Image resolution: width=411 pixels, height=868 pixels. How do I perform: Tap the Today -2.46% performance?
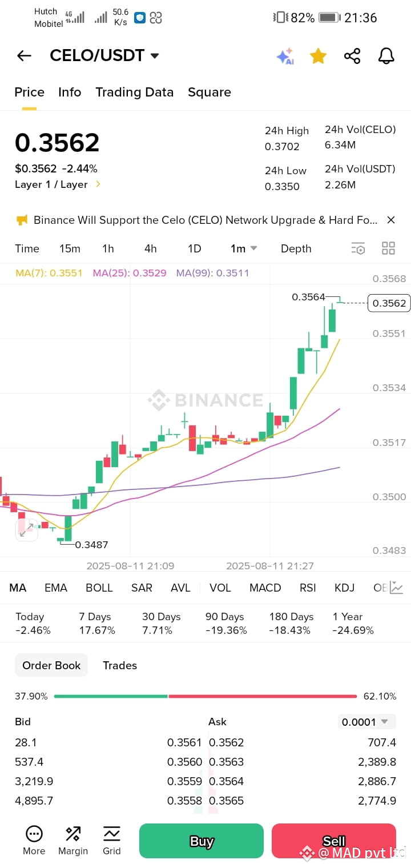[33, 623]
